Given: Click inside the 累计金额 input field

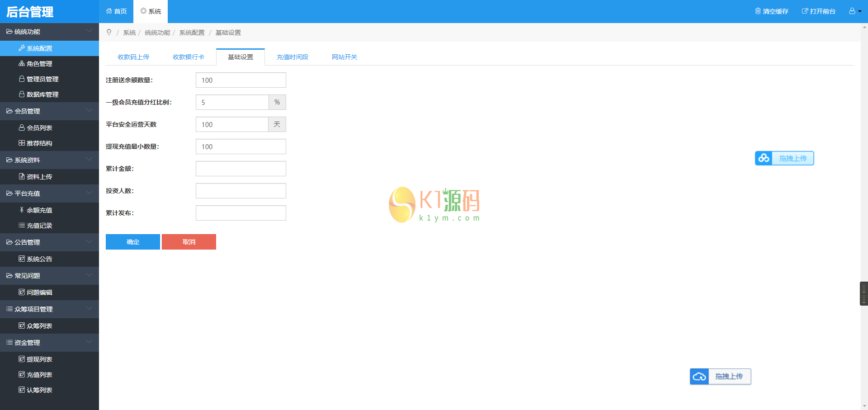Looking at the screenshot, I should (241, 169).
